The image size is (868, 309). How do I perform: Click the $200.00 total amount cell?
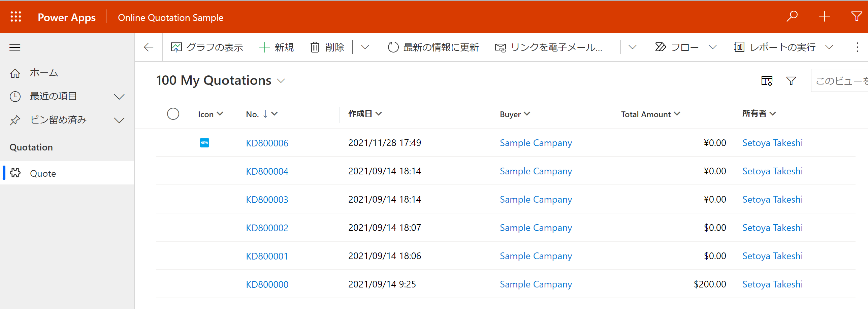click(710, 284)
